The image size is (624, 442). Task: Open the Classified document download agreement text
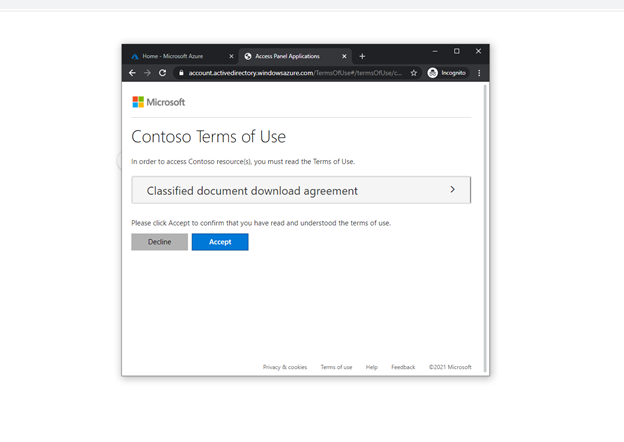[x=252, y=191]
